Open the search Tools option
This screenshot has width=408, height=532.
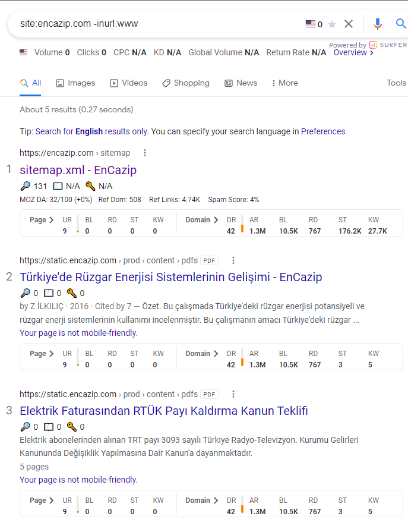(397, 83)
